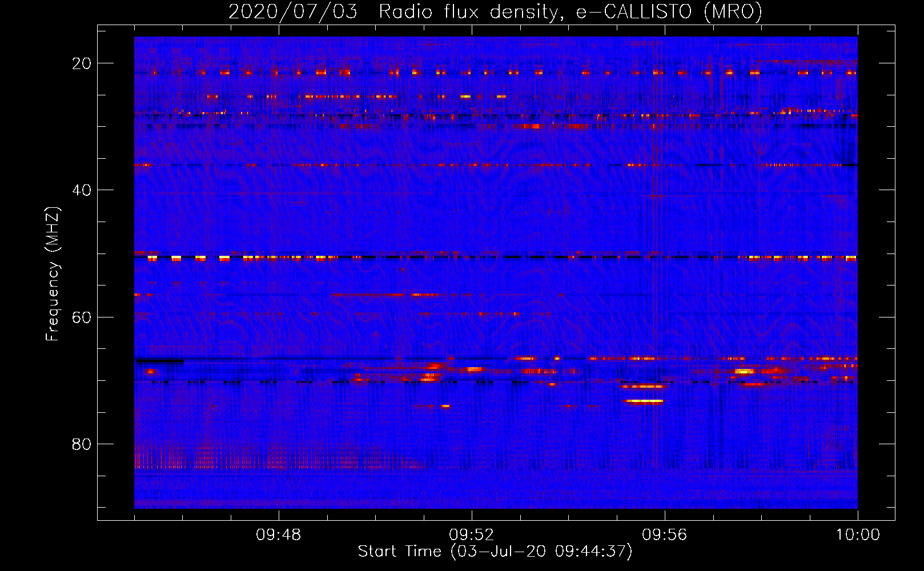The width and height of the screenshot is (924, 571).
Task: Click the 80 MHz frequency tick label
Action: tap(82, 444)
